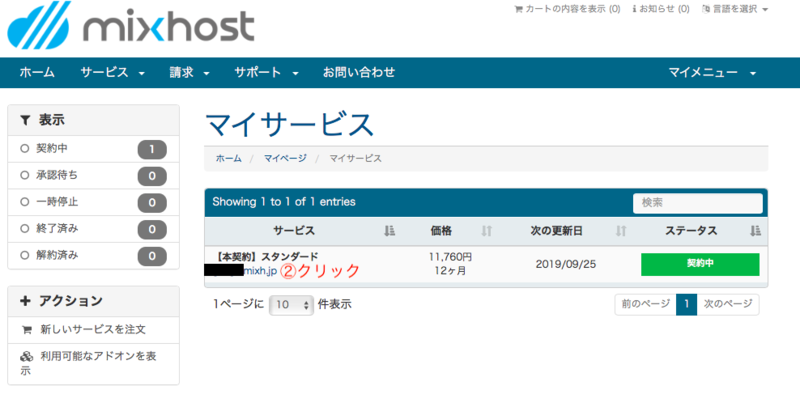The width and height of the screenshot is (800, 407).
Task: Expand the 請求 navigation menu
Action: [x=189, y=72]
